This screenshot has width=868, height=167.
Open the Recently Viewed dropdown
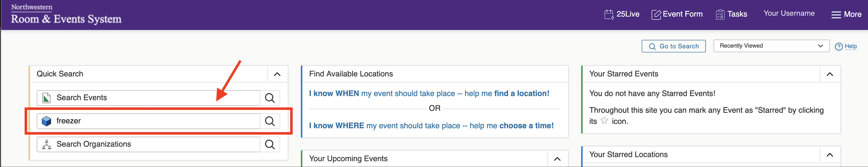point(771,46)
